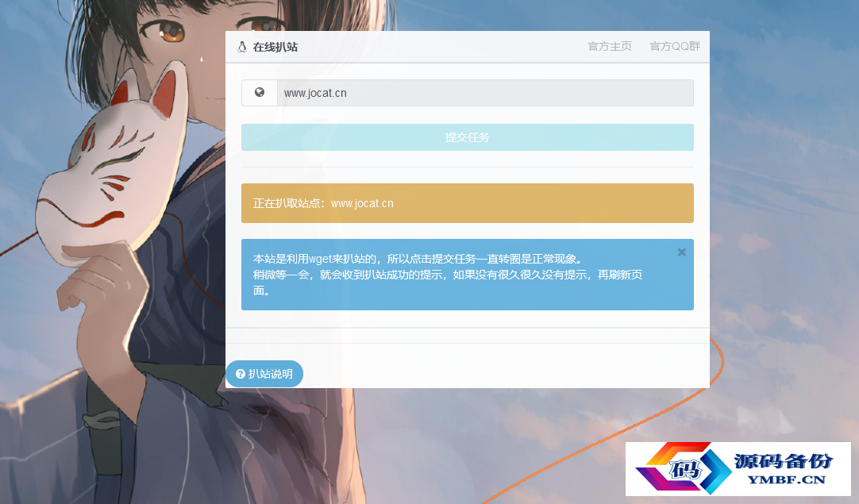859x504 pixels.
Task: Dismiss the blue wget notice with the X
Action: (x=681, y=252)
